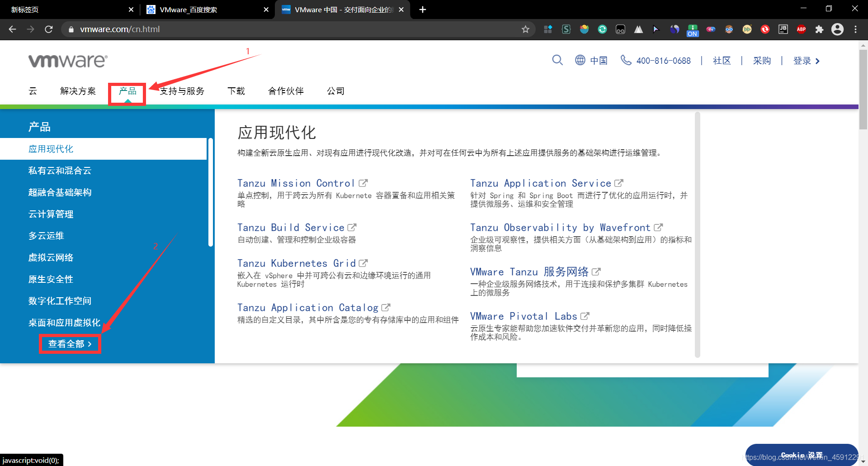Click the extension icon showing ON badge

(x=693, y=30)
